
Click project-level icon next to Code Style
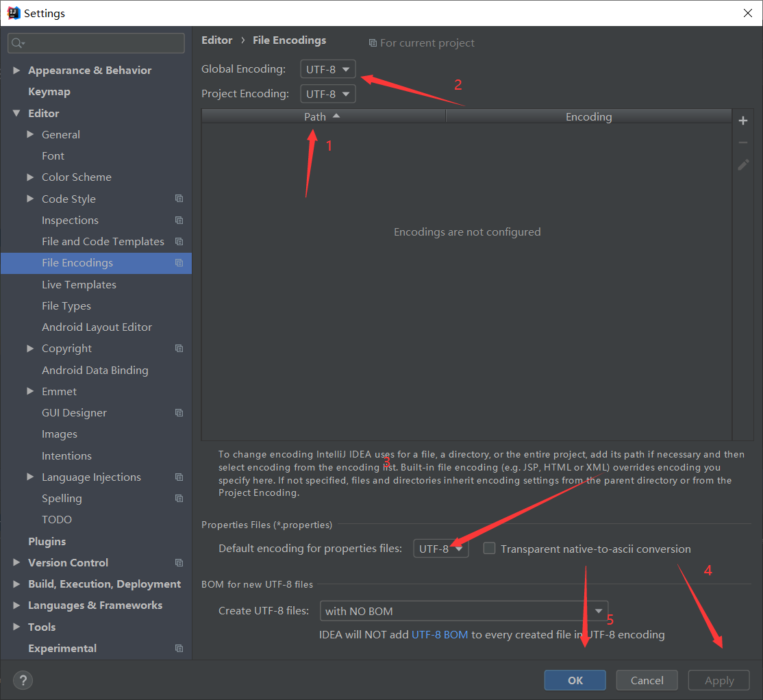[x=179, y=199]
